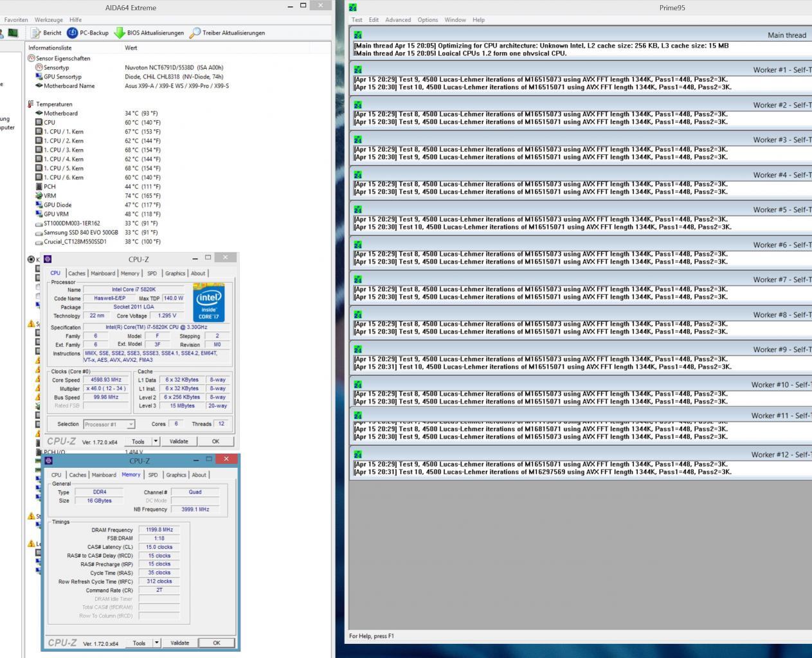Click the Worker #9 title bar in Prime95

(x=581, y=350)
